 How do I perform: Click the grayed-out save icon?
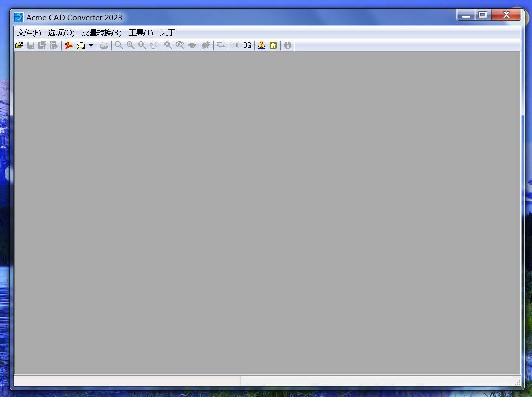31,45
